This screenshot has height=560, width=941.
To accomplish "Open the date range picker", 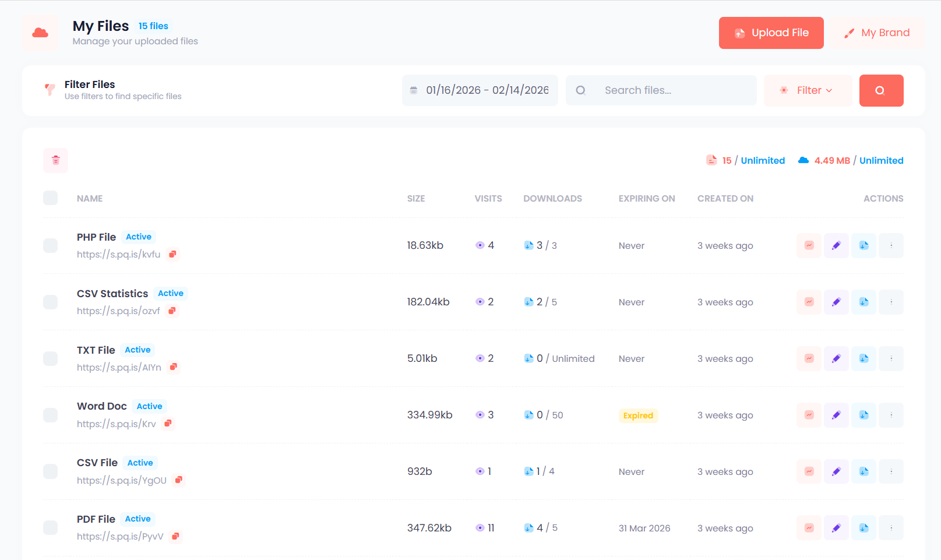I will (480, 90).
